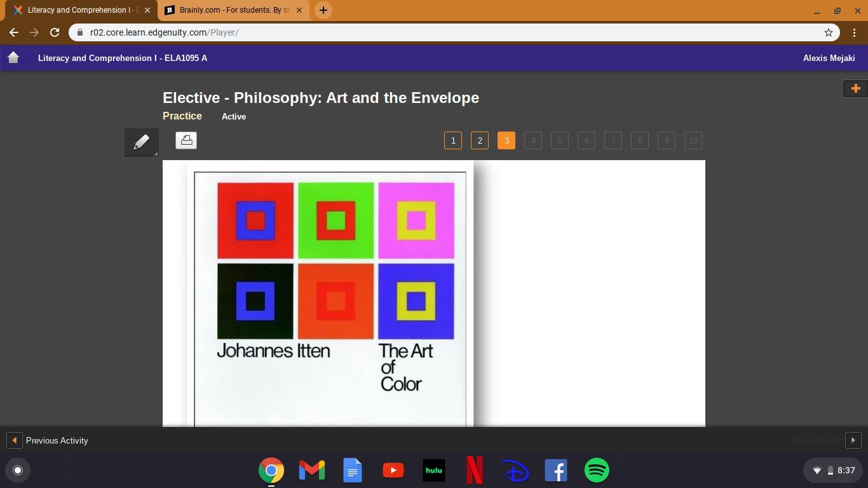
Task: Open a new browser tab
Action: click(323, 10)
